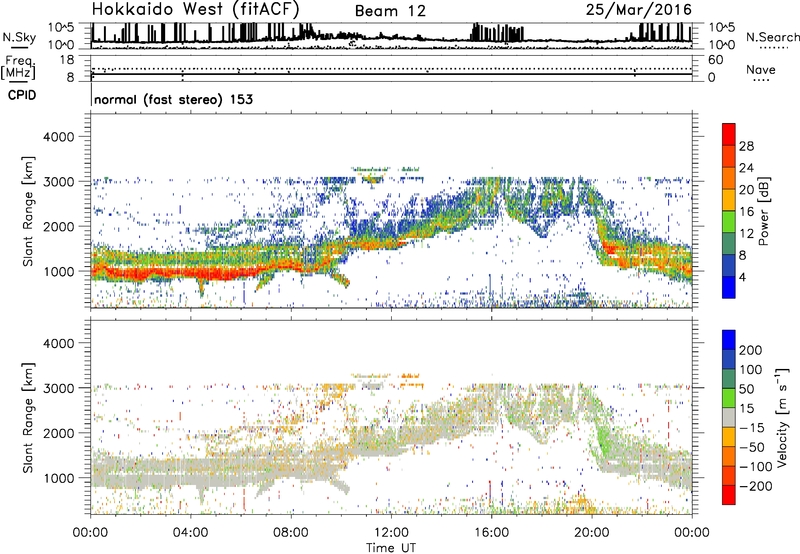
Task: Click the noise spike cluster near 16:00 in sky-noise panel
Action: (497, 33)
